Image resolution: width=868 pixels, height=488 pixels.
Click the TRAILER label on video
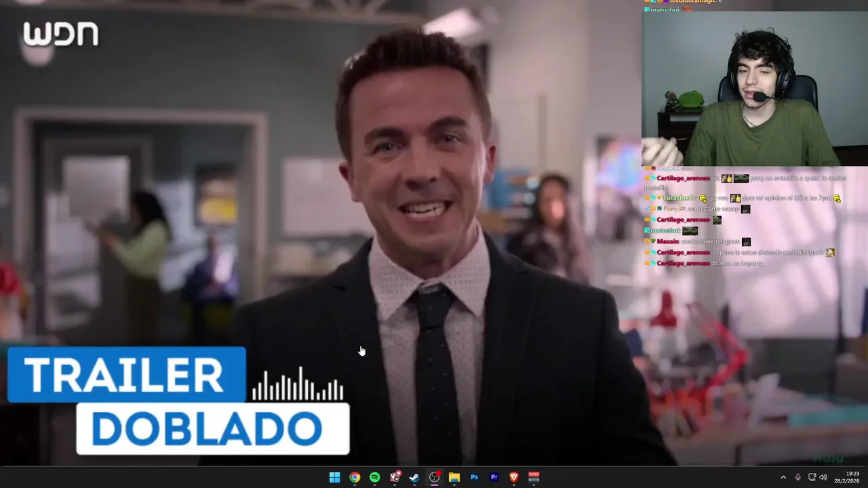tap(126, 375)
